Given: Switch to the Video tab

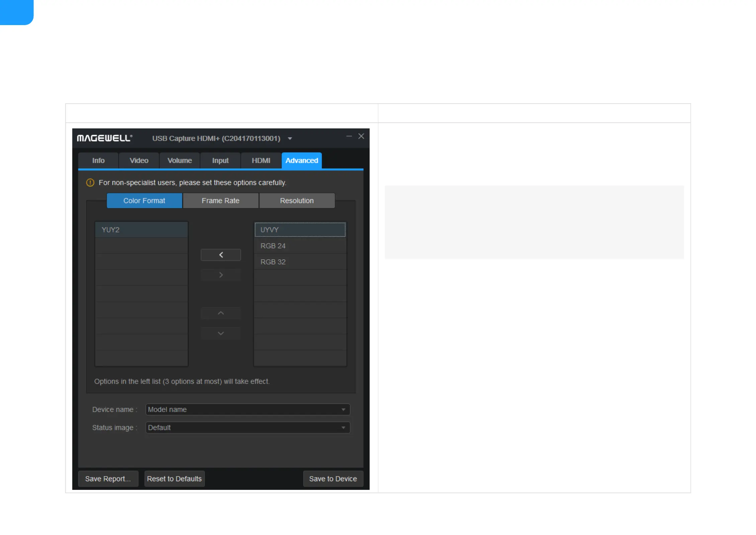Looking at the screenshot, I should click(x=139, y=160).
